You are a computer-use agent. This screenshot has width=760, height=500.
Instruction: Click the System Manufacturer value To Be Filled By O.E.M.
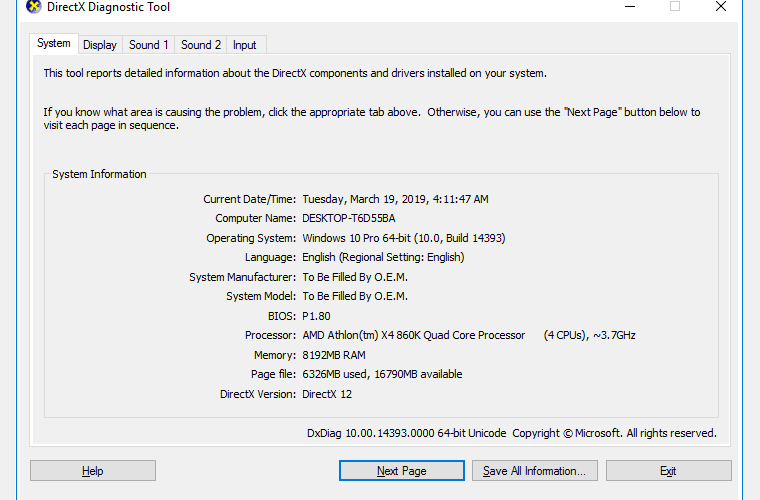(x=355, y=277)
